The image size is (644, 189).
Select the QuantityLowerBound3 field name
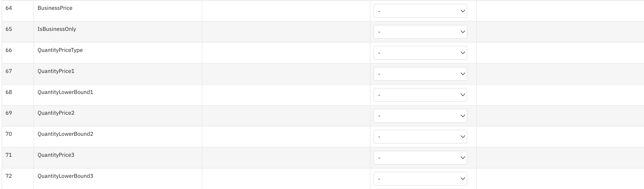point(65,176)
